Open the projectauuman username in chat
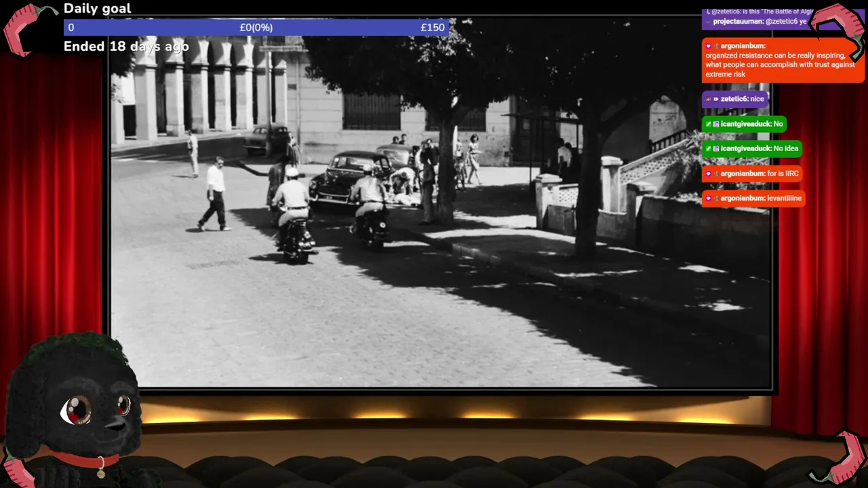868x488 pixels. 738,22
